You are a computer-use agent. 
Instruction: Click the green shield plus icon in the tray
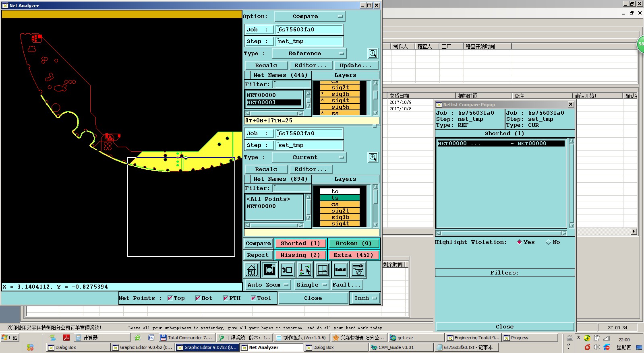(x=587, y=338)
